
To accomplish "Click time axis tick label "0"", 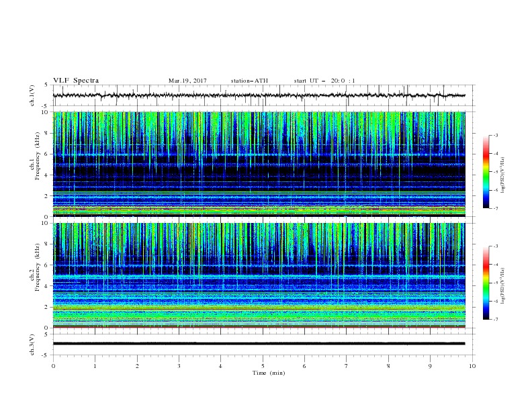I will [x=53, y=366].
